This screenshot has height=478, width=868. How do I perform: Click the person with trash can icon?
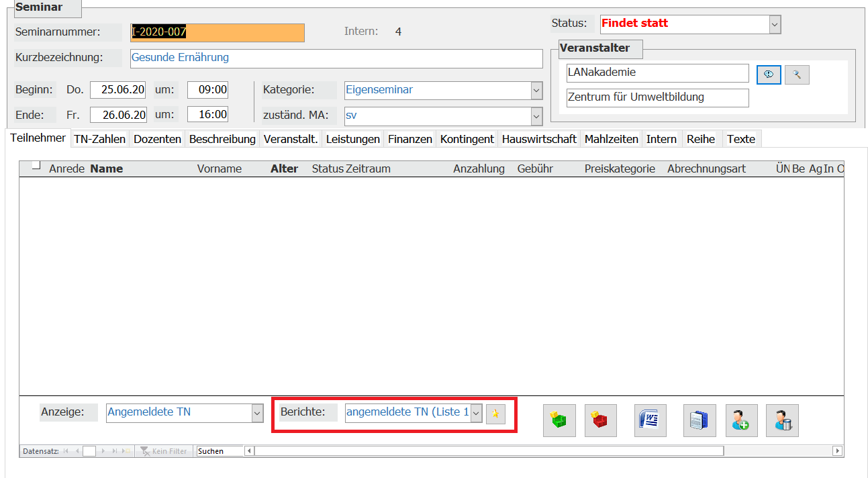[x=782, y=421]
